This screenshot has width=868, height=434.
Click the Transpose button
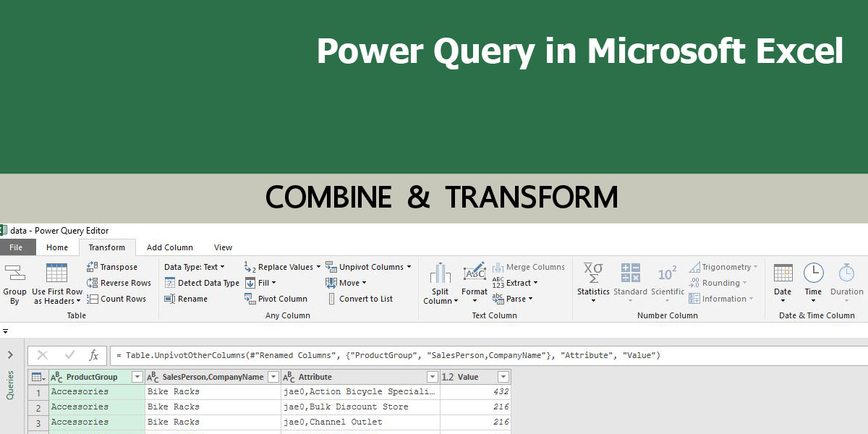click(x=112, y=267)
